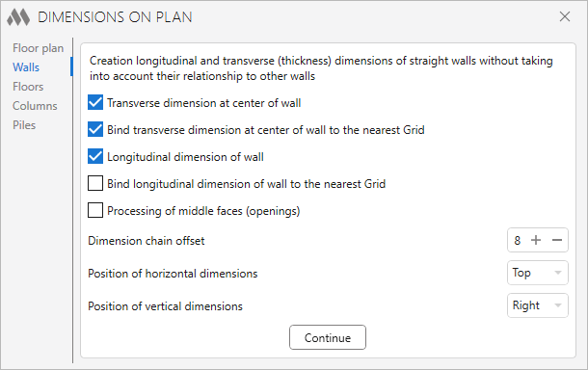Screen dimensions: 588x370
Task: Go to the Columns tab
Action: (x=35, y=106)
